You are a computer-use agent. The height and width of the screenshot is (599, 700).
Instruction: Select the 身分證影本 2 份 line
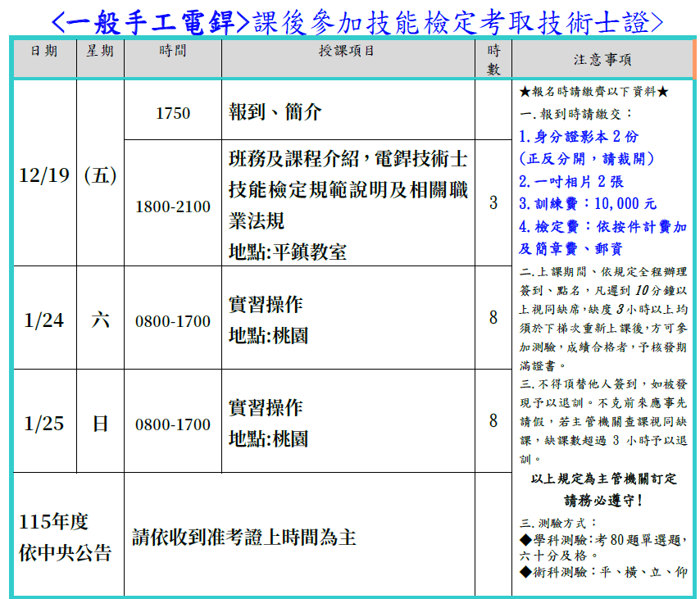[x=579, y=137]
